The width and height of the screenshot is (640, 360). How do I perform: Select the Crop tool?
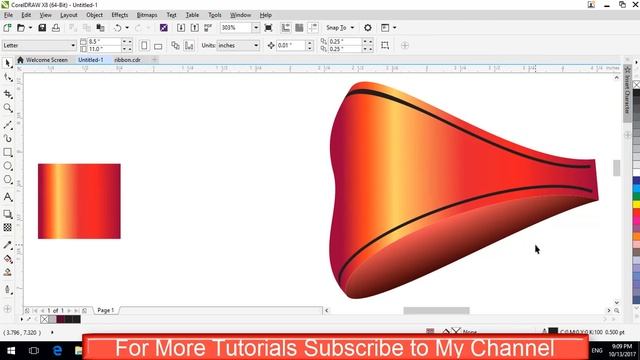click(7, 94)
